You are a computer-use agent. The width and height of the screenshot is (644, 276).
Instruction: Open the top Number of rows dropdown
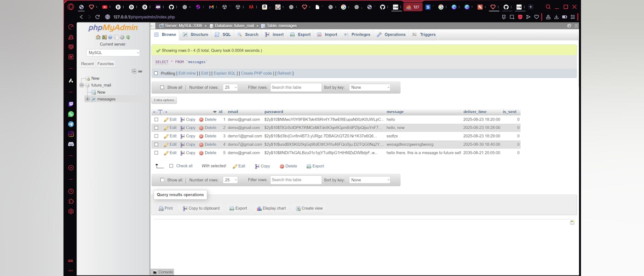230,87
